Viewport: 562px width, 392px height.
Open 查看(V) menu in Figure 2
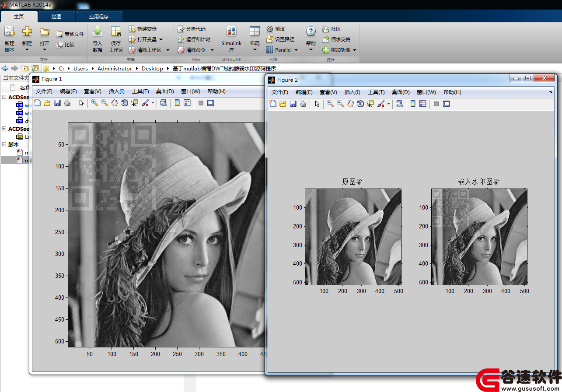point(328,92)
